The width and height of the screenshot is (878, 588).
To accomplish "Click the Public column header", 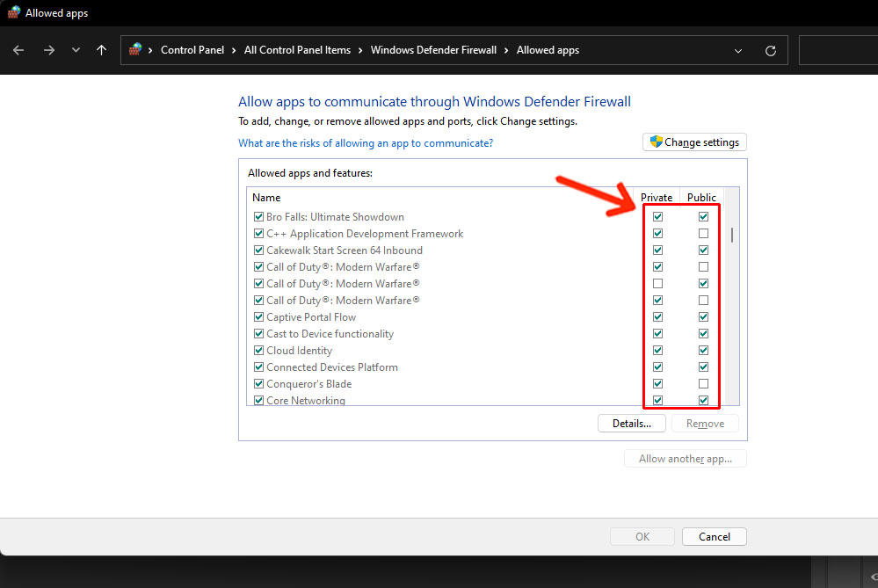I will (x=701, y=198).
